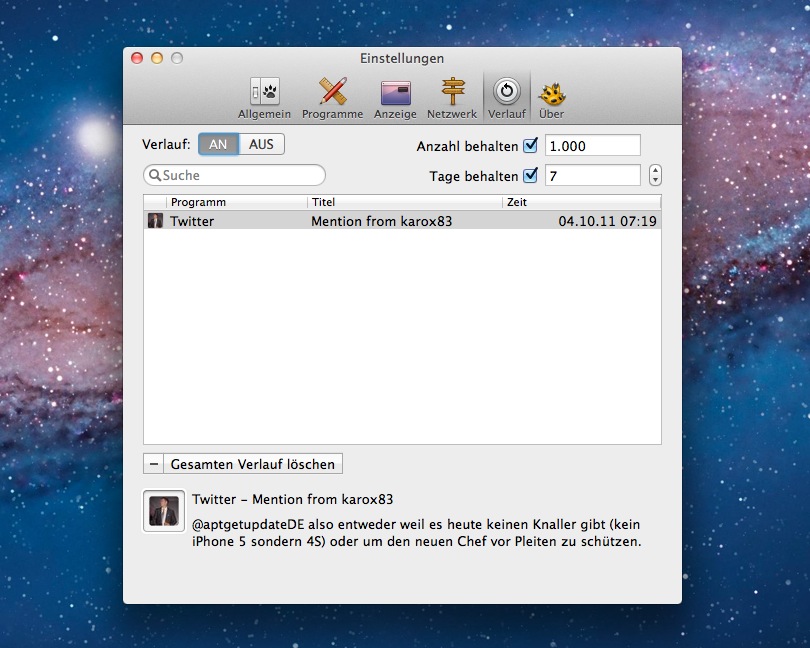
Task: Select the Verlauf toolbar icon
Action: (507, 98)
